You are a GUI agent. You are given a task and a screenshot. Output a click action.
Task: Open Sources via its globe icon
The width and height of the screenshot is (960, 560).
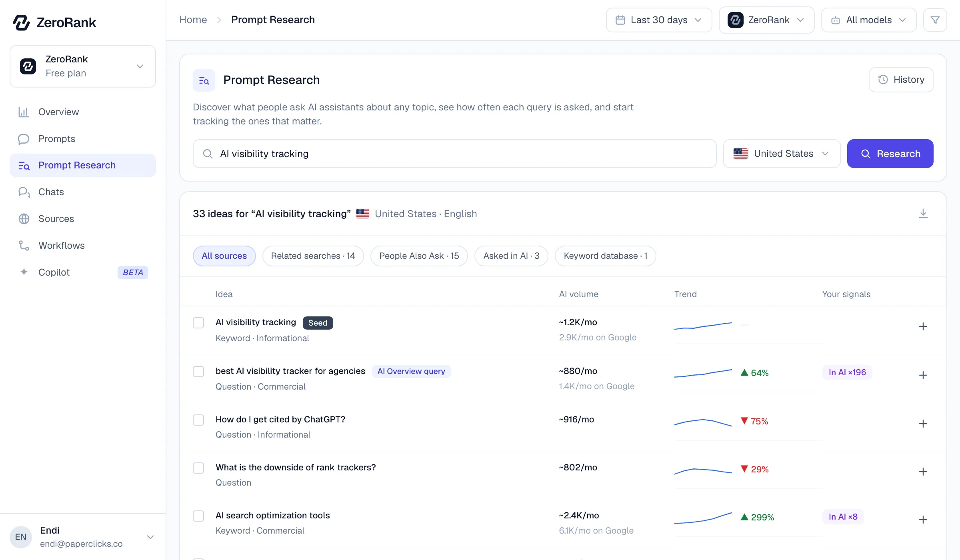click(x=24, y=219)
